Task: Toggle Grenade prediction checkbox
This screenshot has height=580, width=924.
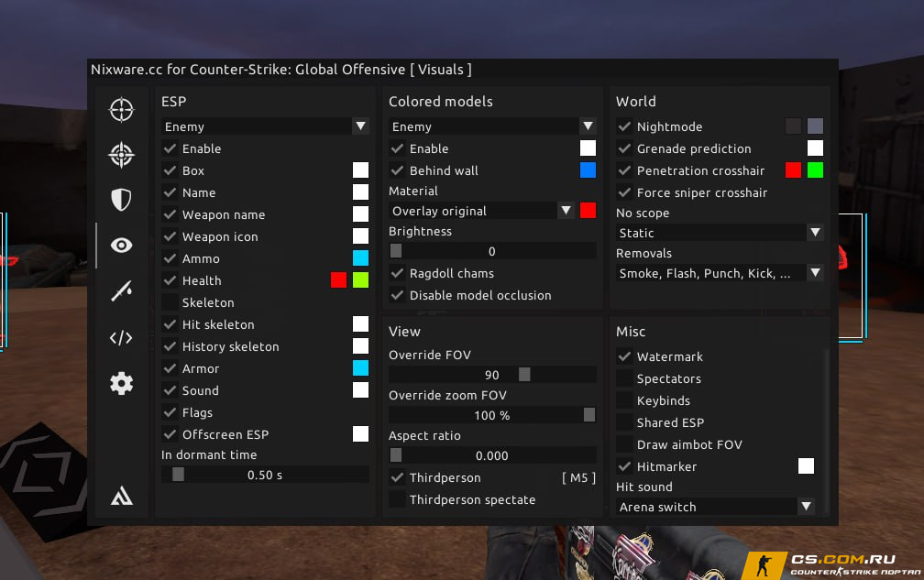Action: pos(624,148)
